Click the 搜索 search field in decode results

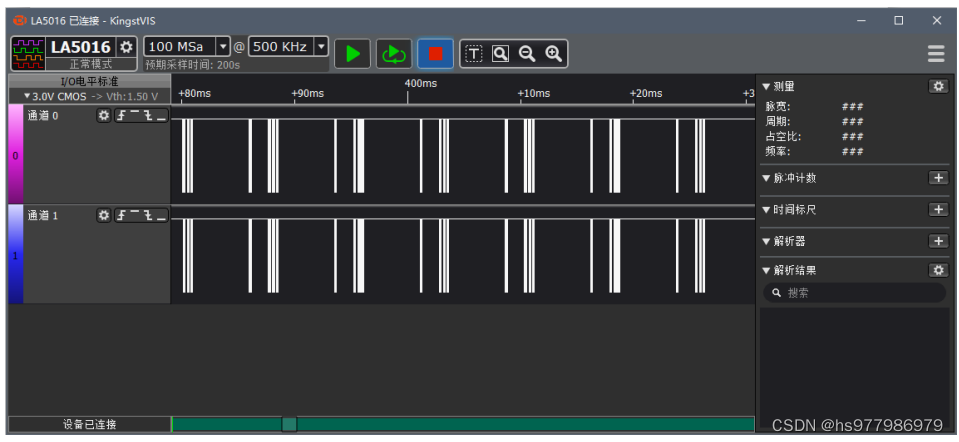854,293
